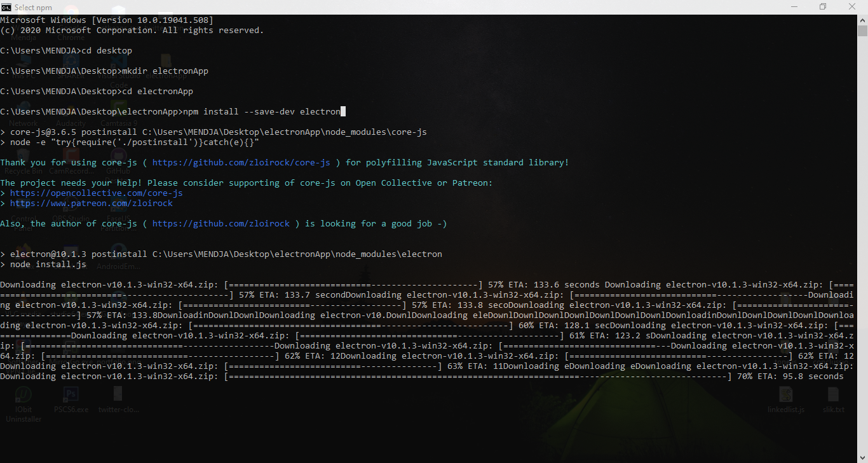Open Camtasia 9 from the desktop
This screenshot has width=868, height=463.
click(118, 109)
